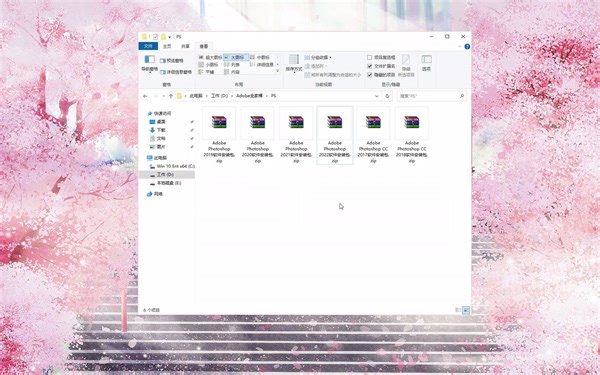
Task: Toggle Hidden items (隐藏的项目) checkbox
Action: point(381,75)
